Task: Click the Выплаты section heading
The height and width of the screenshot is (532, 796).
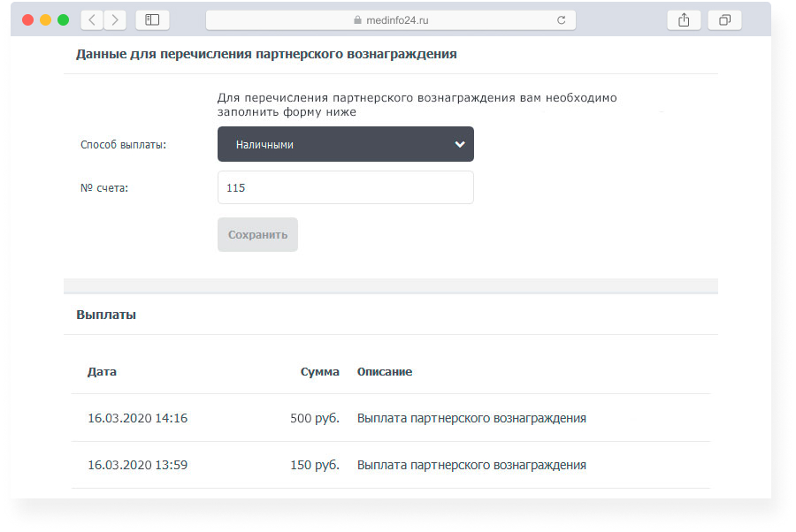Action: click(x=106, y=315)
